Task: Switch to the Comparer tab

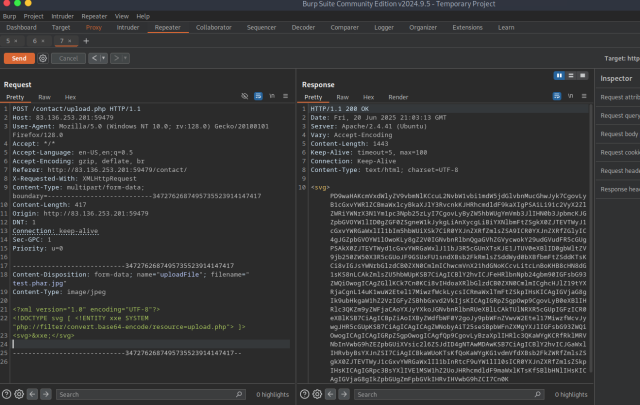Action: click(344, 27)
